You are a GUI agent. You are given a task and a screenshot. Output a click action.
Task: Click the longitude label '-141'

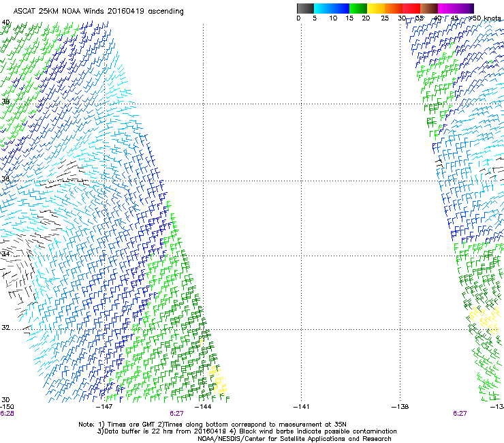(302, 407)
